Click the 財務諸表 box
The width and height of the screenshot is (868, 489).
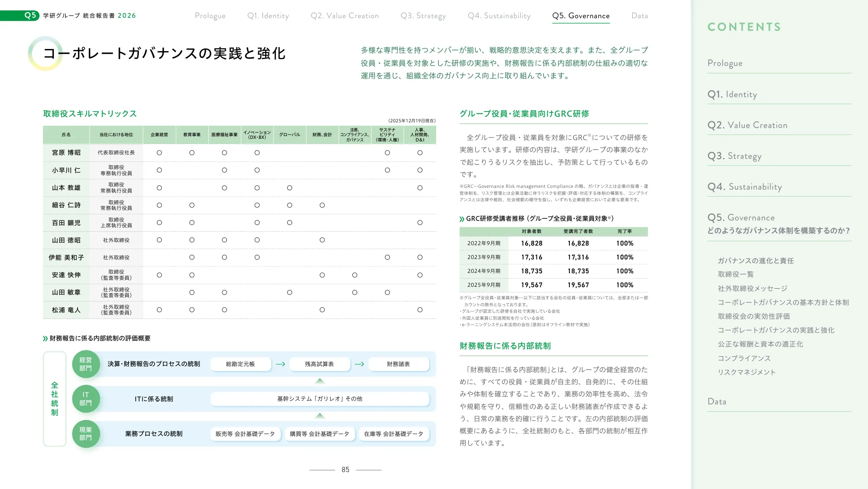pyautogui.click(x=398, y=364)
